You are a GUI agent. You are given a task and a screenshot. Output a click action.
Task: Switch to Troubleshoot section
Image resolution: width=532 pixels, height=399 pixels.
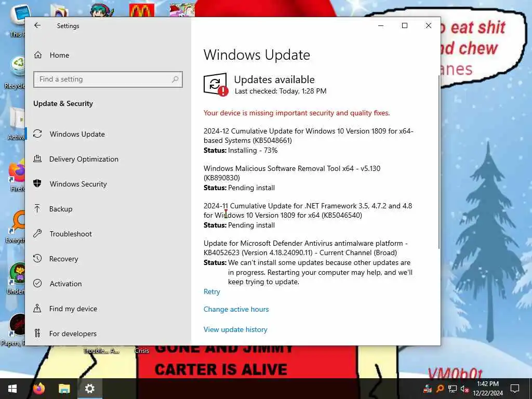[71, 234]
